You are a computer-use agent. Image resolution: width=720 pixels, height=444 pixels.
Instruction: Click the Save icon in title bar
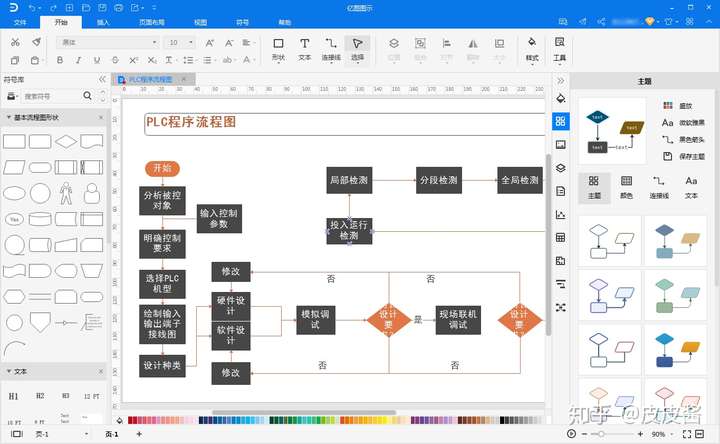(x=102, y=8)
